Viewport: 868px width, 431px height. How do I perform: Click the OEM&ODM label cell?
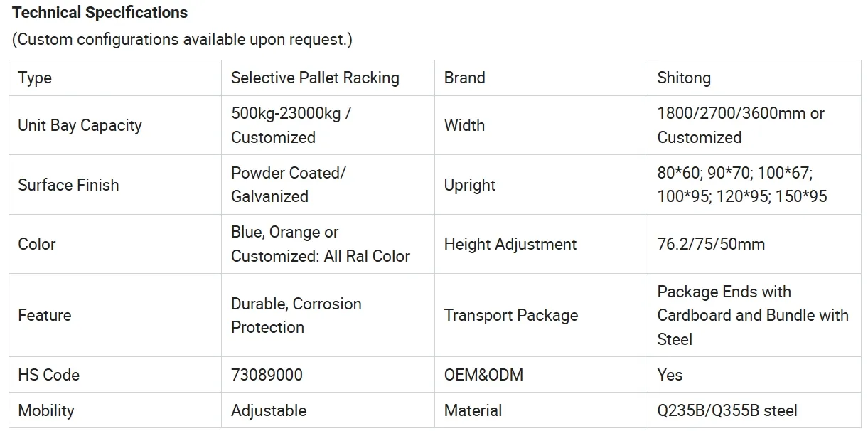coord(483,375)
